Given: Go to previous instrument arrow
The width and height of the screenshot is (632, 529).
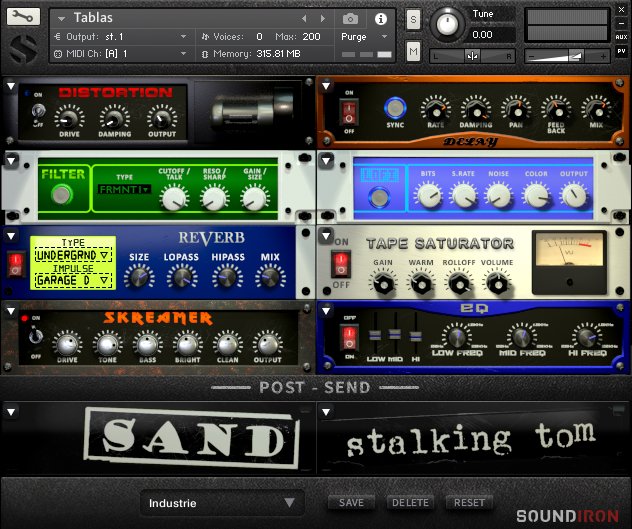Looking at the screenshot, I should coord(304,19).
